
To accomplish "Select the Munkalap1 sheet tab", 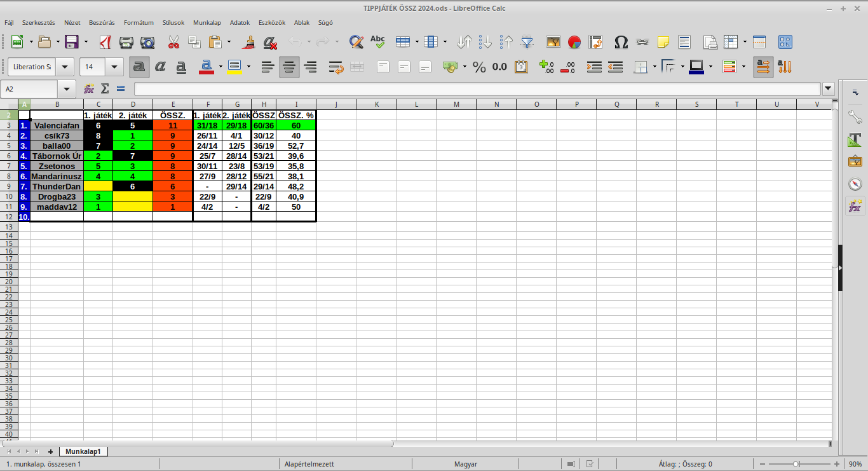I will coord(83,451).
